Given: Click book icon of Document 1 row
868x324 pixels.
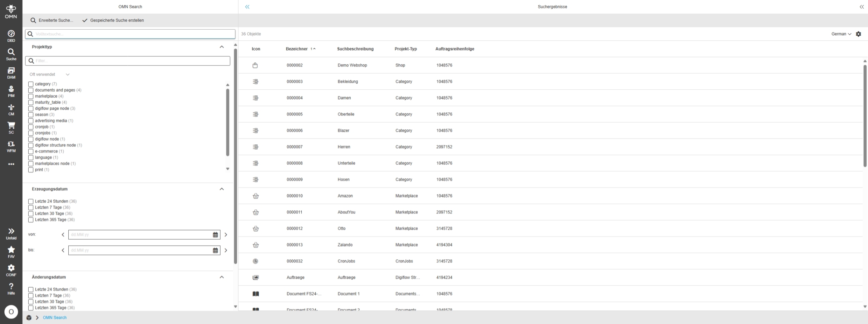Looking at the screenshot, I should [256, 294].
